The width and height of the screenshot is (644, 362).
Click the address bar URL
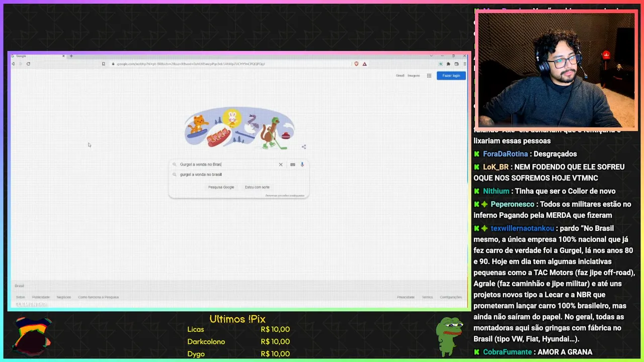coord(191,64)
